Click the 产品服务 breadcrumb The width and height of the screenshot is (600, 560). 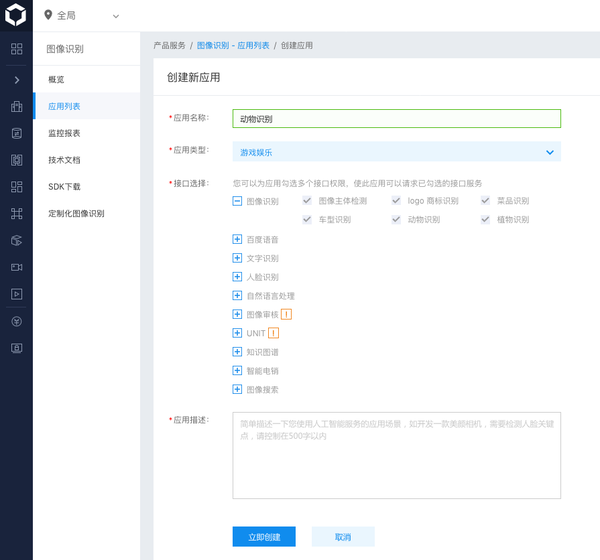tap(169, 46)
